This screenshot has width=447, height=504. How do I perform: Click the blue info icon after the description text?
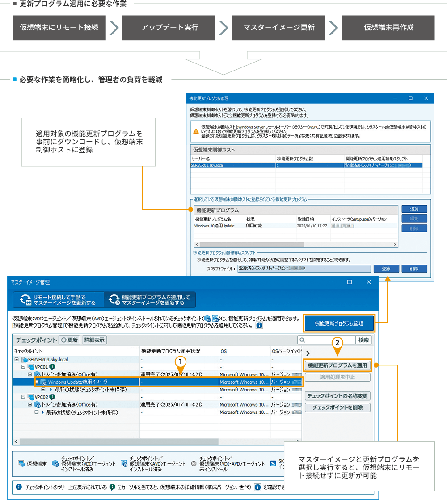pos(259,326)
